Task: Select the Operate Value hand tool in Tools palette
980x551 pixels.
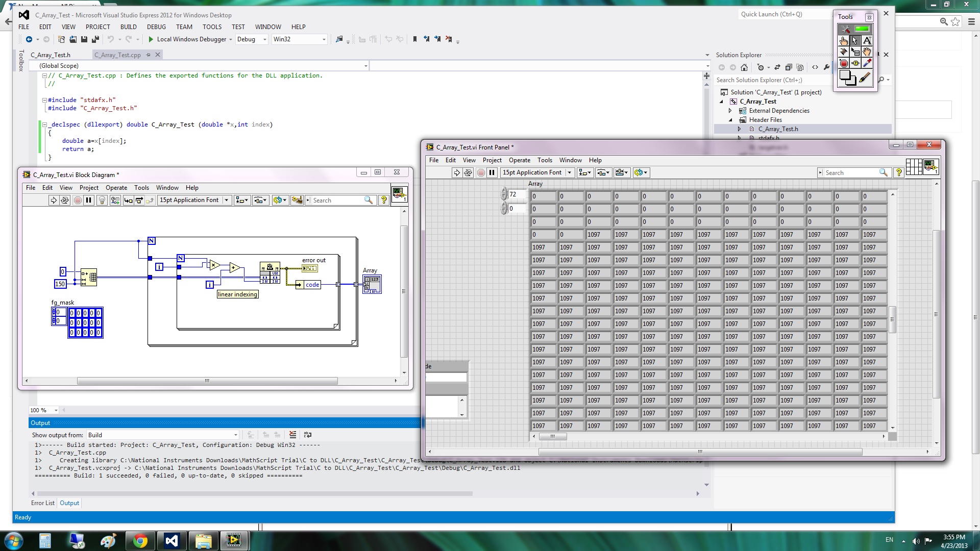Action: [x=844, y=41]
